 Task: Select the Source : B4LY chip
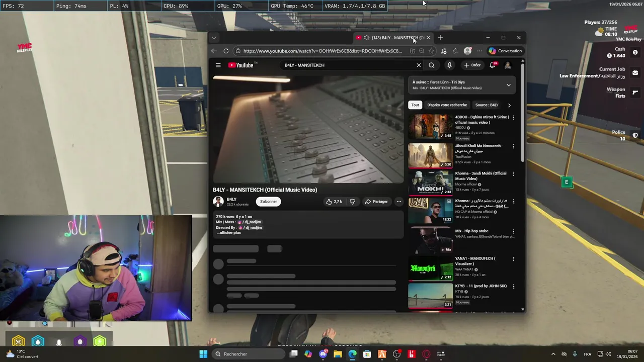pos(487,105)
